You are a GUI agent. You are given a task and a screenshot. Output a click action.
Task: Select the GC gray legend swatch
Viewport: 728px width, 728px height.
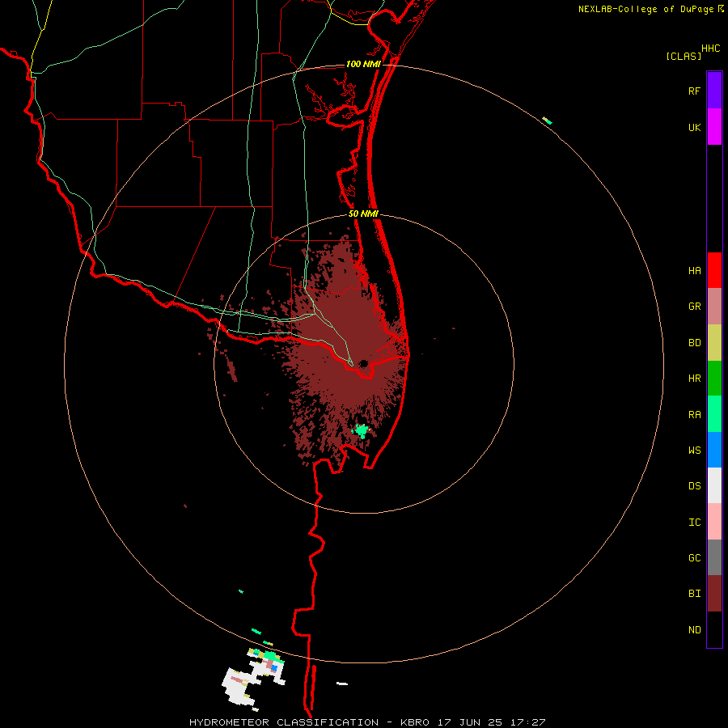[x=714, y=557]
